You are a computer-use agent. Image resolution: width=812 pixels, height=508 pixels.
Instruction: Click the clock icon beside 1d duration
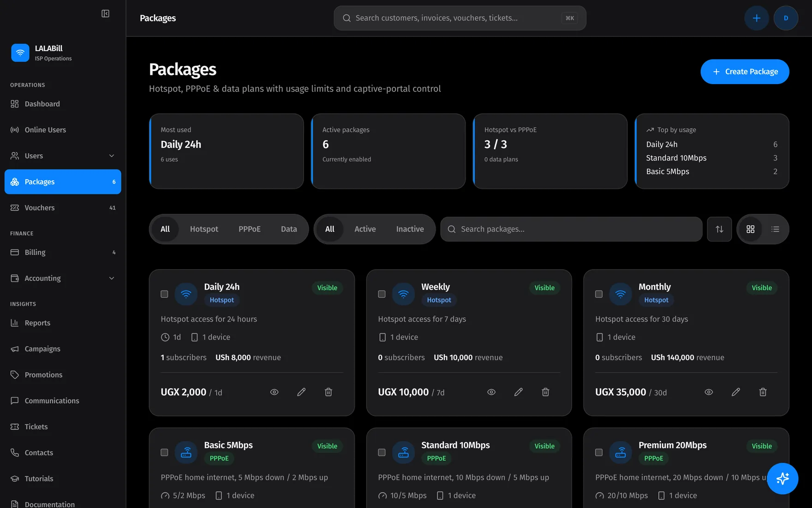click(165, 337)
